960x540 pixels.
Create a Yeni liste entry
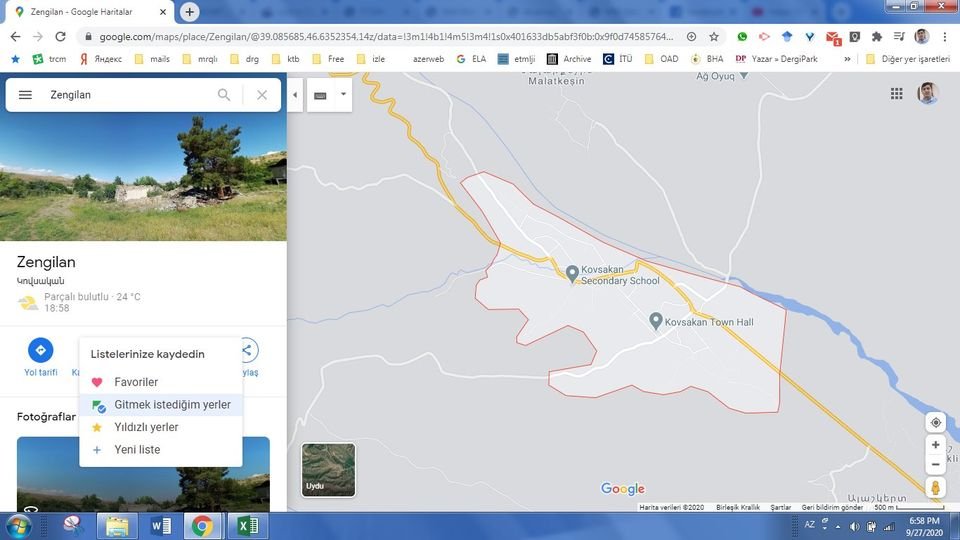(137, 450)
